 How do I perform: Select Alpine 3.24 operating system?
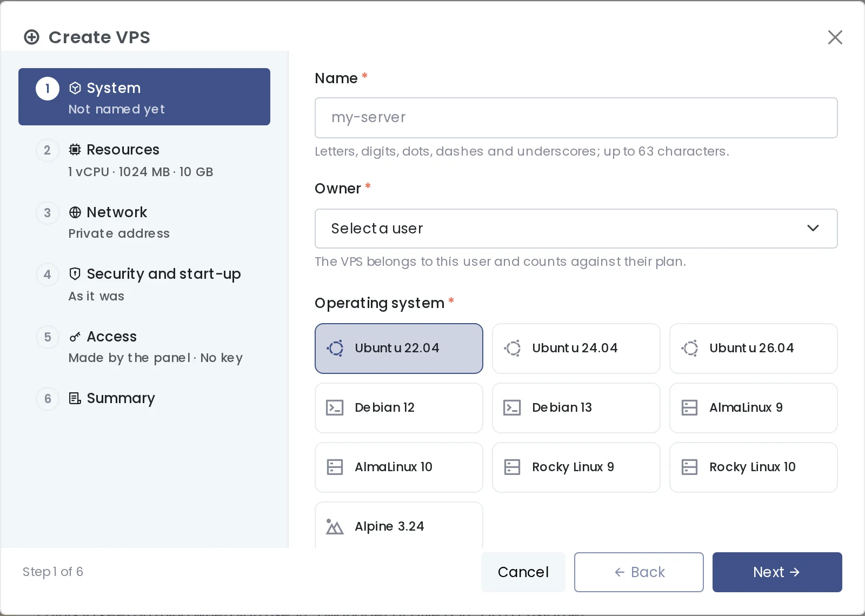tap(399, 525)
